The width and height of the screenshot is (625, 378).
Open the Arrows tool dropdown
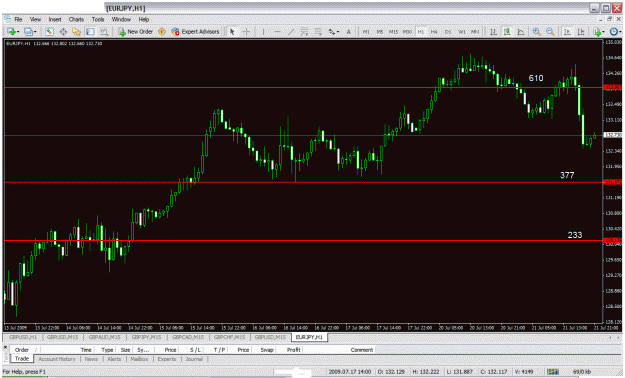(333, 32)
